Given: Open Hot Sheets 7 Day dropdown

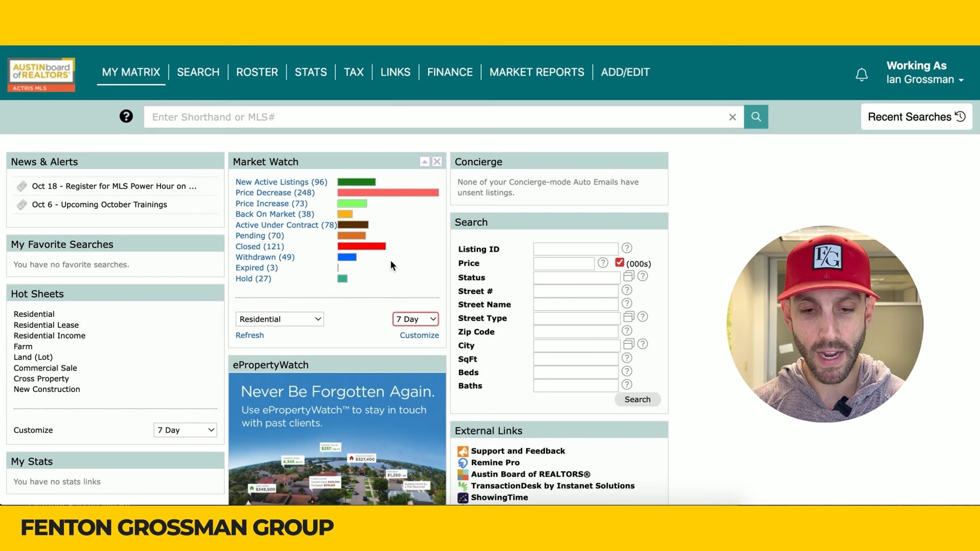Looking at the screenshot, I should 185,430.
